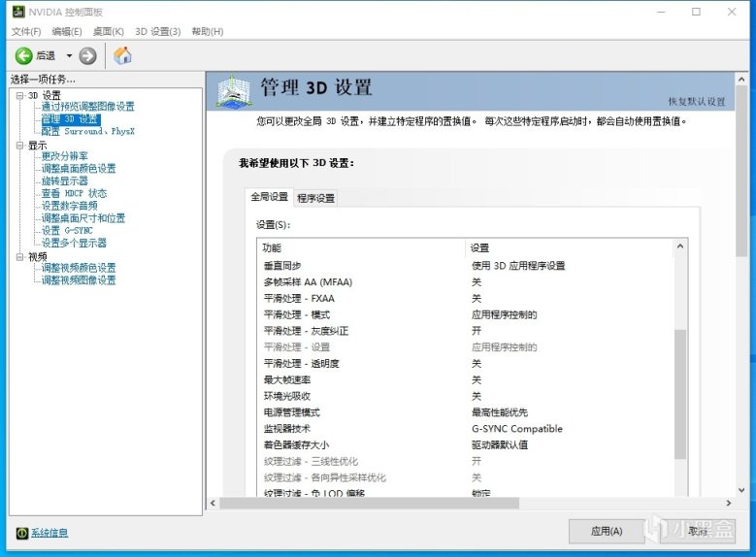This screenshot has height=557, width=756.
Task: Open 调整桌面颜色设置 in the task tree
Action: 79,168
